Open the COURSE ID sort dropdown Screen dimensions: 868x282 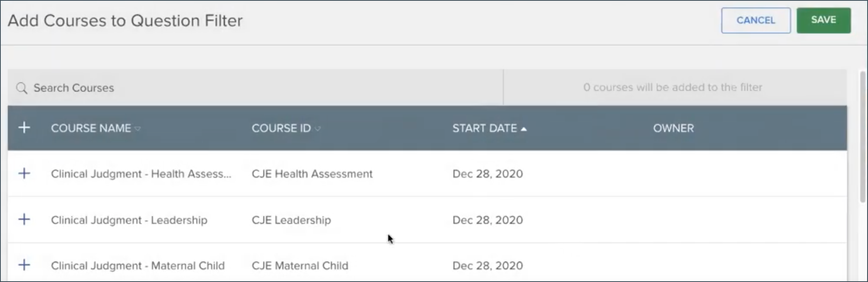(318, 129)
